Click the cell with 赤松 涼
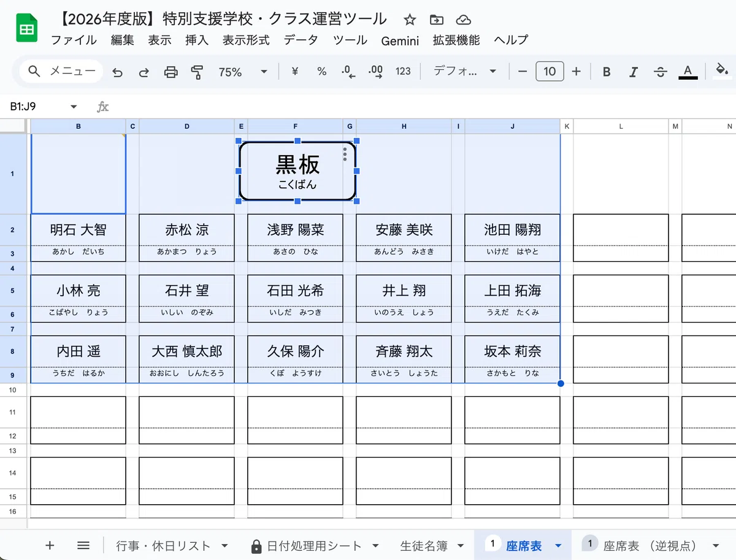Viewport: 736px width, 560px height. [x=186, y=230]
